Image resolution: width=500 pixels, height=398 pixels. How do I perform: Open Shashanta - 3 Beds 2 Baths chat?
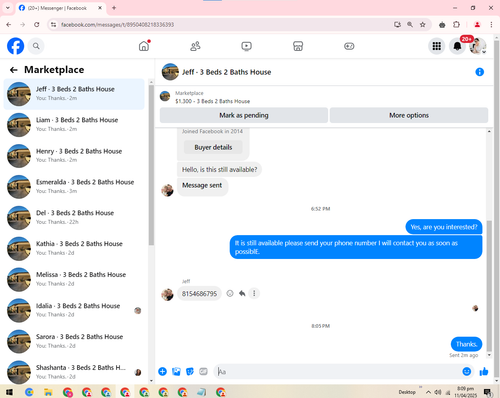[x=74, y=372]
